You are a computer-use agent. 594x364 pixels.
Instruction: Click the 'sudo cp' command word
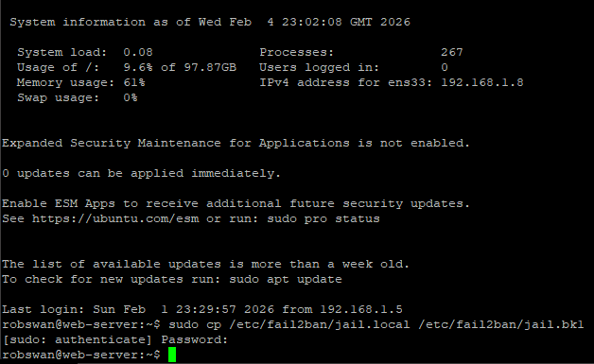pos(195,324)
